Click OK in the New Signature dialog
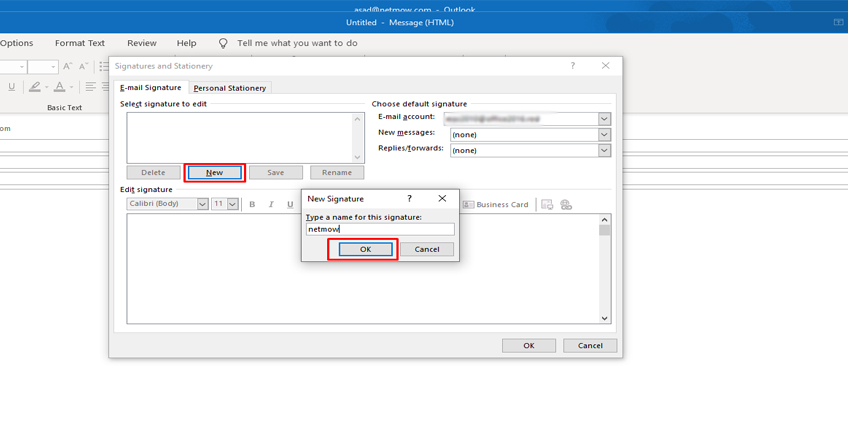 pyautogui.click(x=366, y=249)
